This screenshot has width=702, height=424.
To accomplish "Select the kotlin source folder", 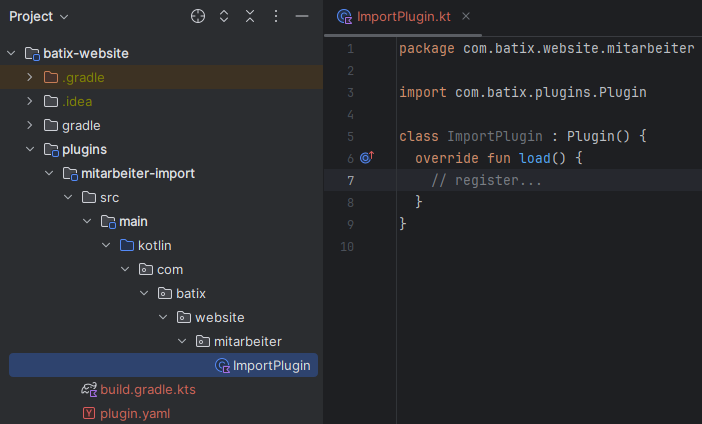I will point(157,245).
